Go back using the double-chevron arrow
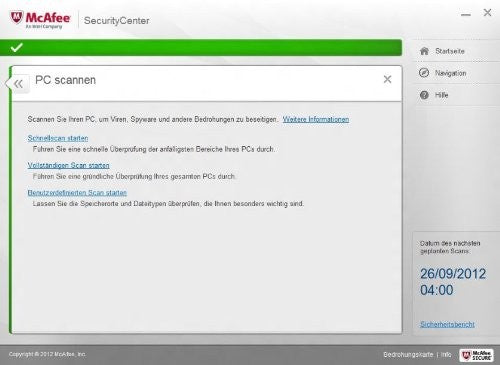Viewport: 500px width, 365px height. click(x=19, y=84)
